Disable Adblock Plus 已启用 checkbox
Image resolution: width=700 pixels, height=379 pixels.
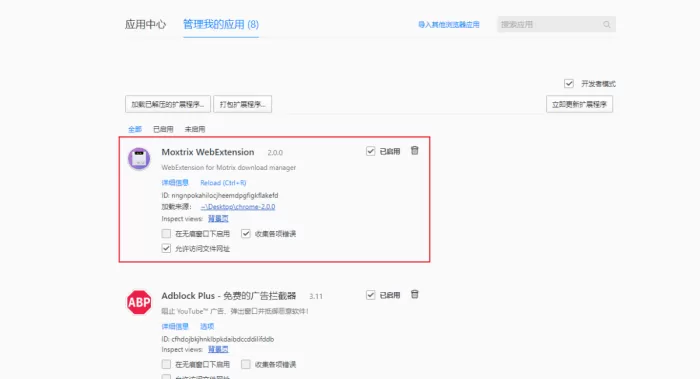point(371,295)
